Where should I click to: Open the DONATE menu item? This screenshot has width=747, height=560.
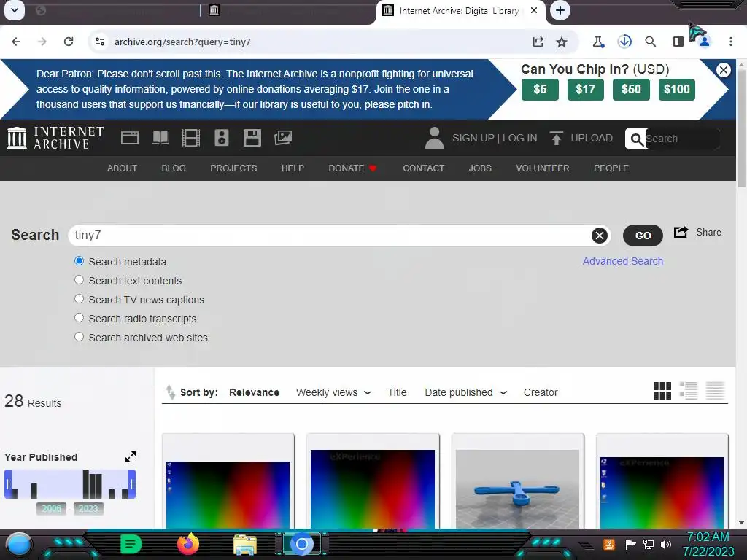352,168
